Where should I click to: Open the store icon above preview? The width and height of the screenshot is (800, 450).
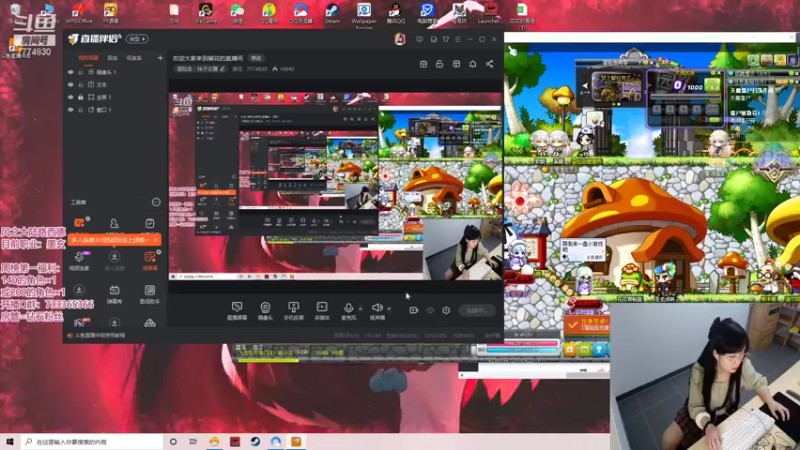click(x=423, y=64)
